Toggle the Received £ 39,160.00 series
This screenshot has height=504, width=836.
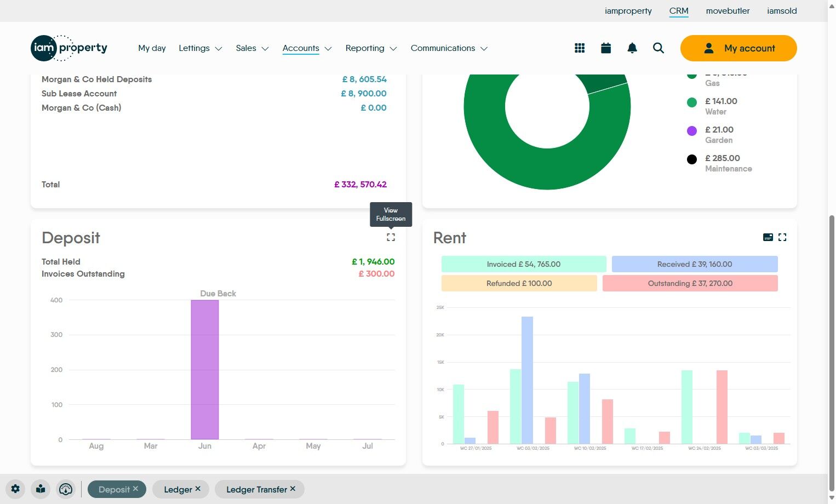[695, 264]
